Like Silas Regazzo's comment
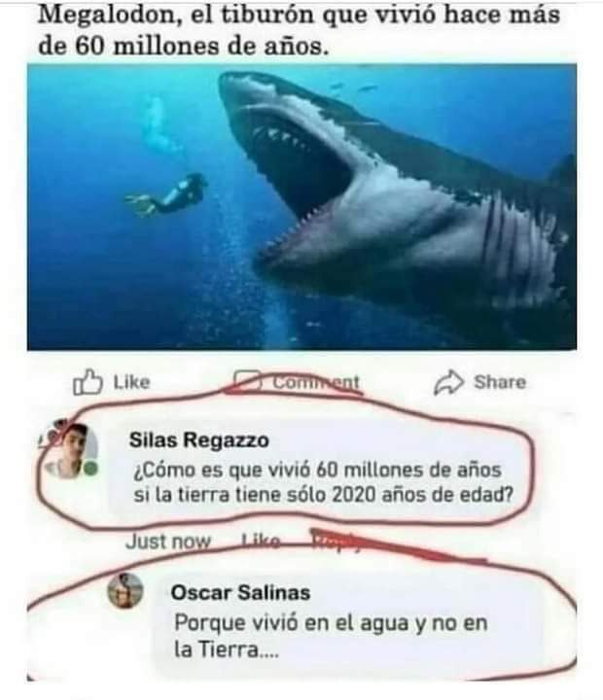Viewport: 603px width, 700px height. (261, 542)
